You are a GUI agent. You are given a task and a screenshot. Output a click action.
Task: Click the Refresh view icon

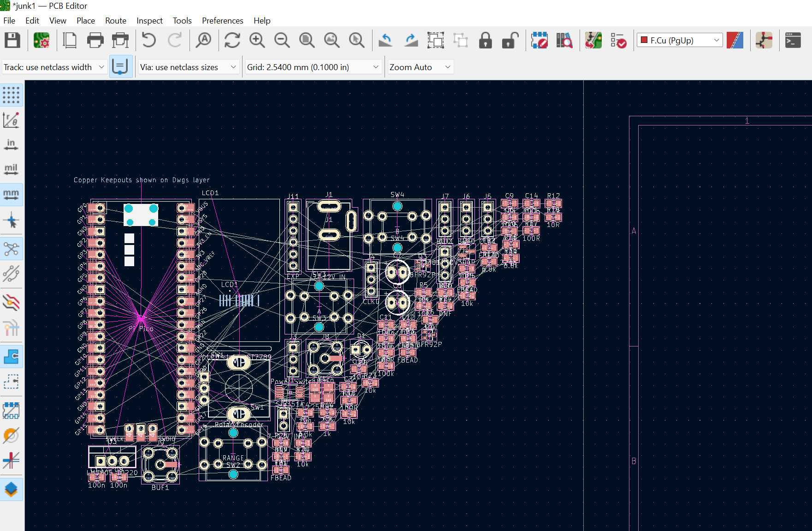click(232, 41)
